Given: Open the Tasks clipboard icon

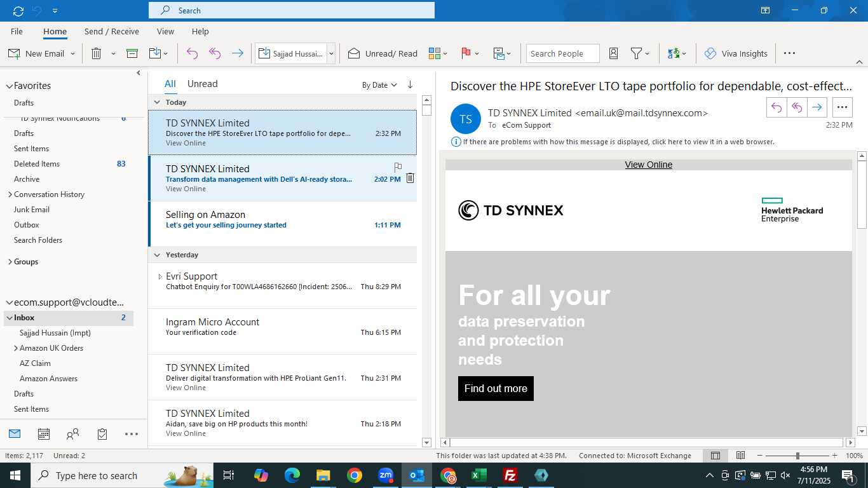Looking at the screenshot, I should click(102, 434).
